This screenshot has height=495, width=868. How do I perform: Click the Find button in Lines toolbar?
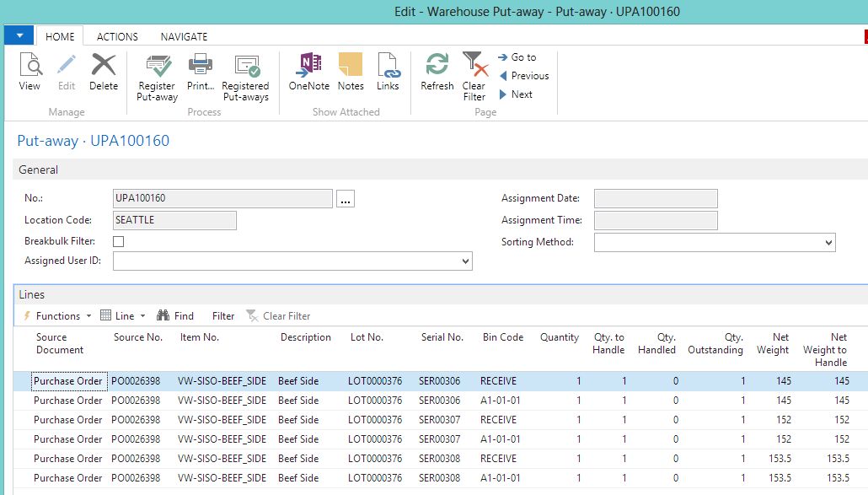(175, 316)
